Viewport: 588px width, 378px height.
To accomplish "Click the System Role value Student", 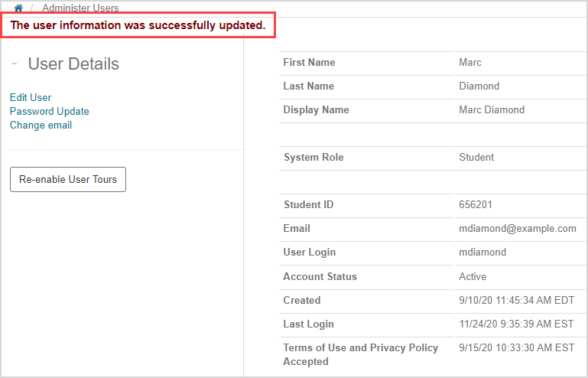I will point(476,158).
